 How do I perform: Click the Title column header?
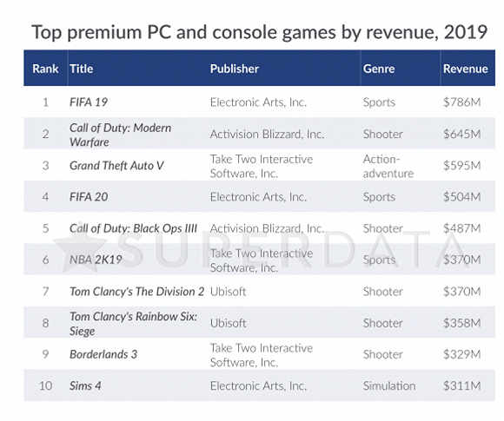tap(82, 69)
